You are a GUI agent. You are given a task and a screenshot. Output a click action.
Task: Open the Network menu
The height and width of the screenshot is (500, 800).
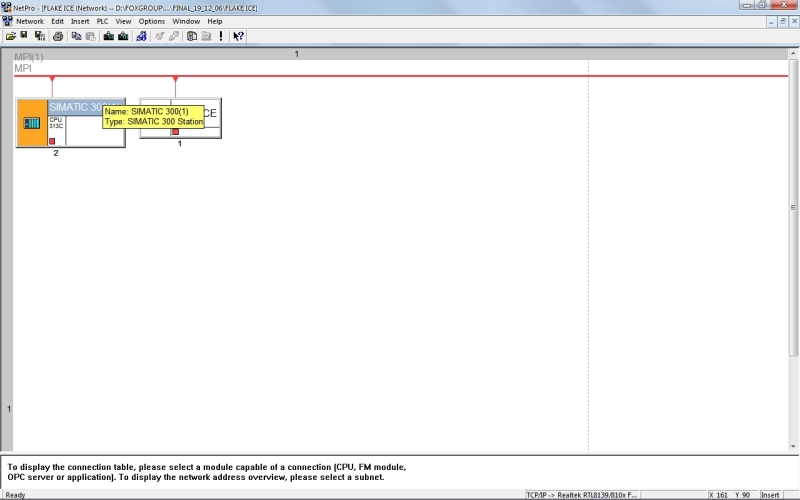click(30, 21)
